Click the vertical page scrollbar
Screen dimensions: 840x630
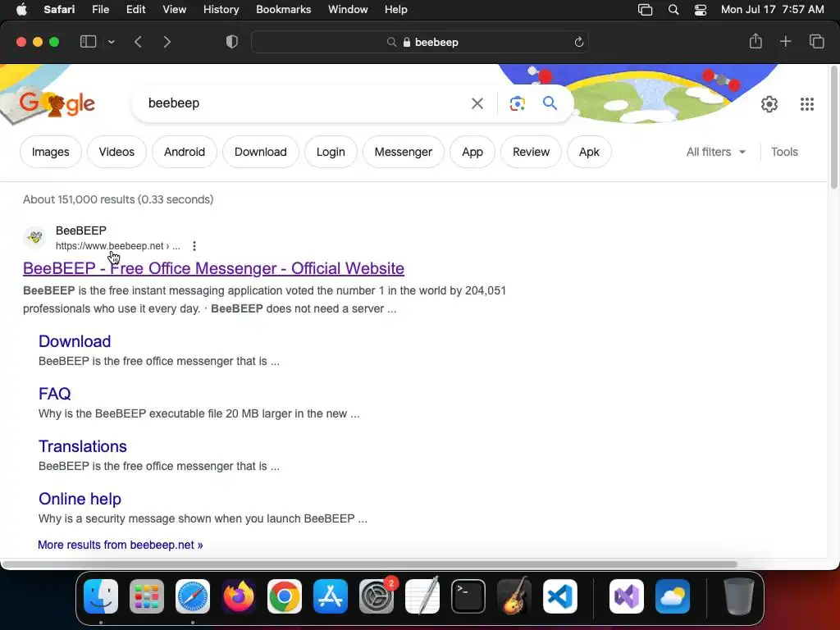click(833, 127)
